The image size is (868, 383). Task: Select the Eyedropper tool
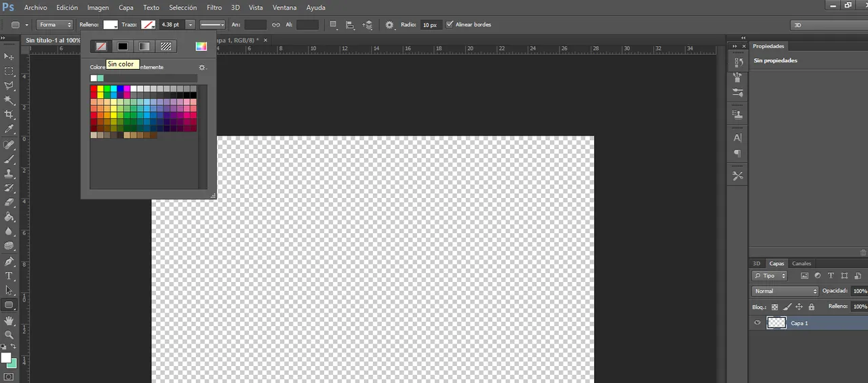coord(9,129)
